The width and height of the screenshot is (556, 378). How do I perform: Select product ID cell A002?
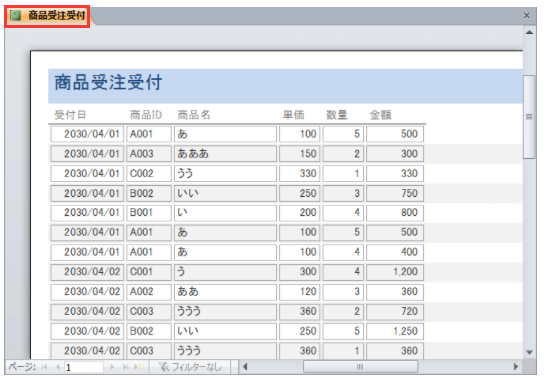click(149, 291)
